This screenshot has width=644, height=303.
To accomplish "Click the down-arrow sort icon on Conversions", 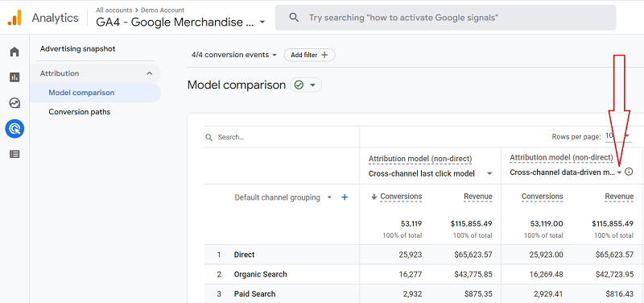I will tap(374, 197).
